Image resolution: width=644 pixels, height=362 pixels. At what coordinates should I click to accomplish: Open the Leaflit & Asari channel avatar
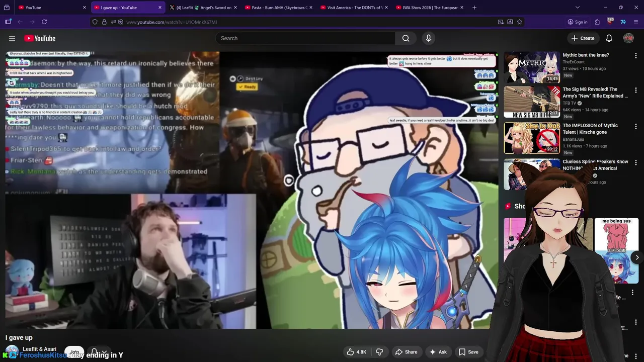click(x=12, y=352)
